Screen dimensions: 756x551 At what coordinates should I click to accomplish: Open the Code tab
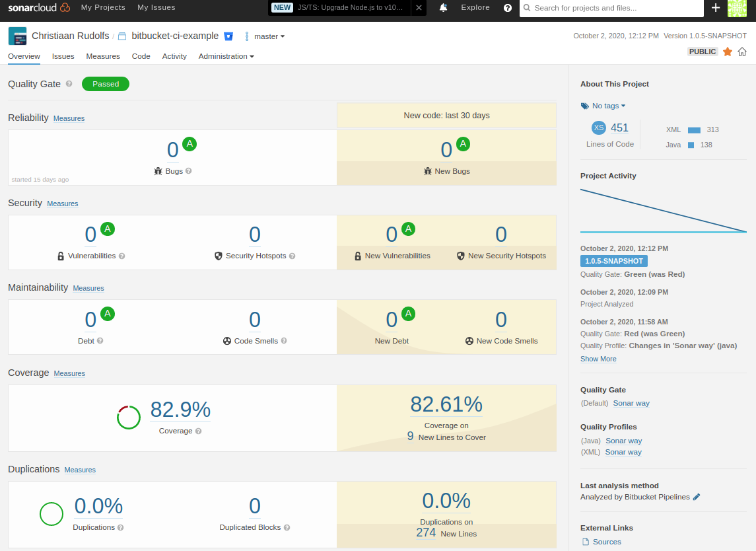(x=141, y=56)
